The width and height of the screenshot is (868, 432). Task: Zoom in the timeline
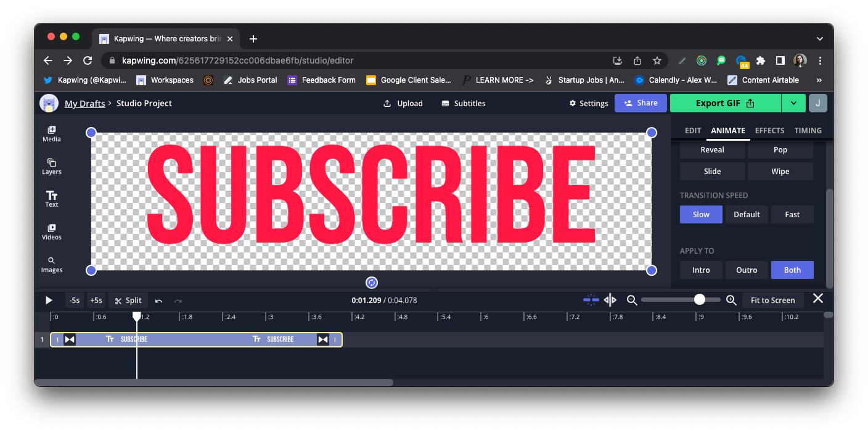pyautogui.click(x=731, y=300)
